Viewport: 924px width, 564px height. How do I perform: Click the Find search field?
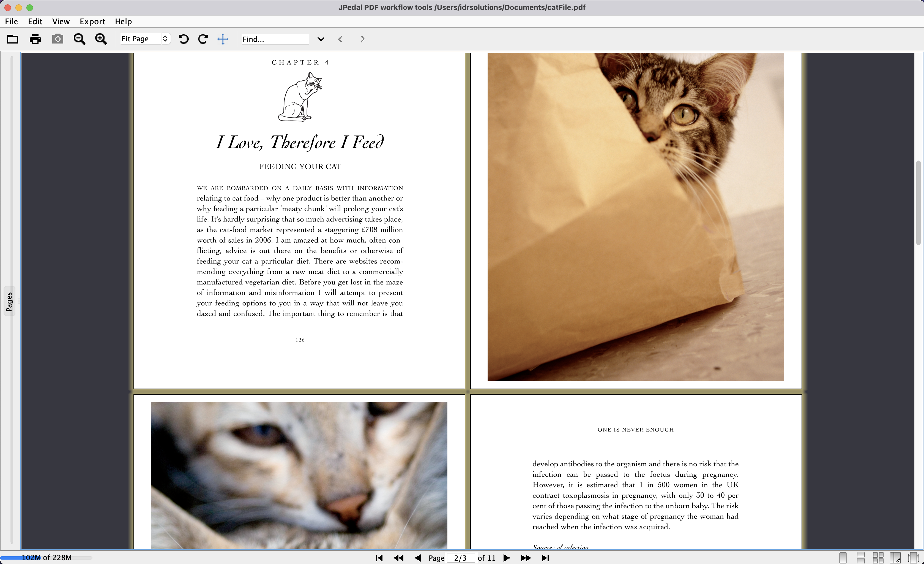click(x=275, y=39)
